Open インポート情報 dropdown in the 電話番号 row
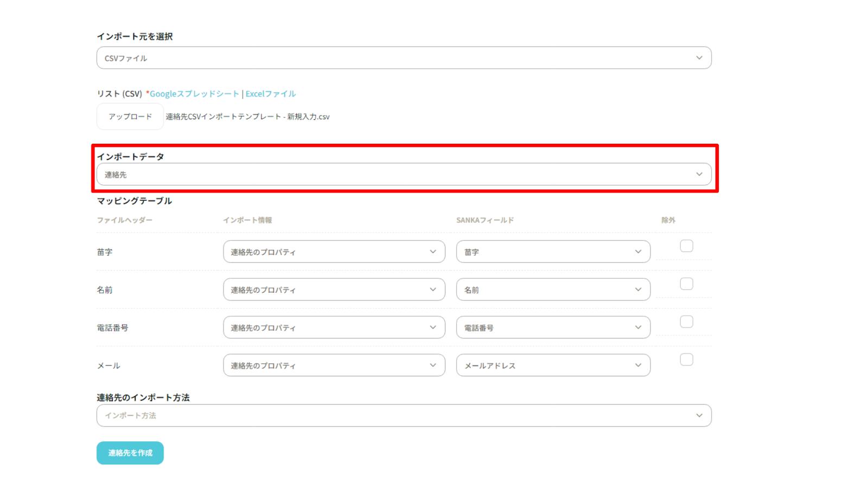Image resolution: width=868 pixels, height=488 pixels. pyautogui.click(x=334, y=328)
